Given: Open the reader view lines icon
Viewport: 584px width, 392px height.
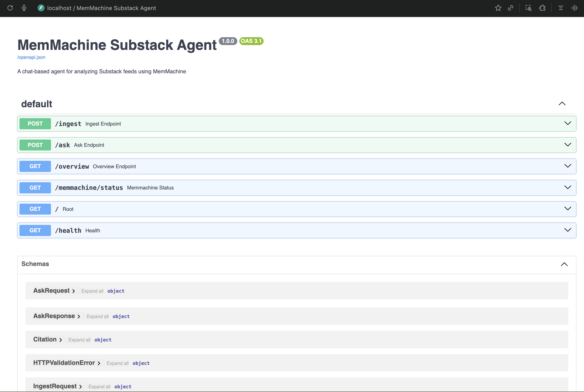Looking at the screenshot, I should pyautogui.click(x=561, y=8).
